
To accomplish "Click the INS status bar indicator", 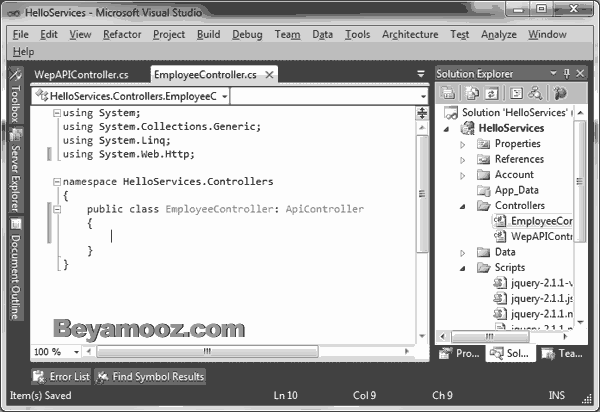I will tap(557, 395).
